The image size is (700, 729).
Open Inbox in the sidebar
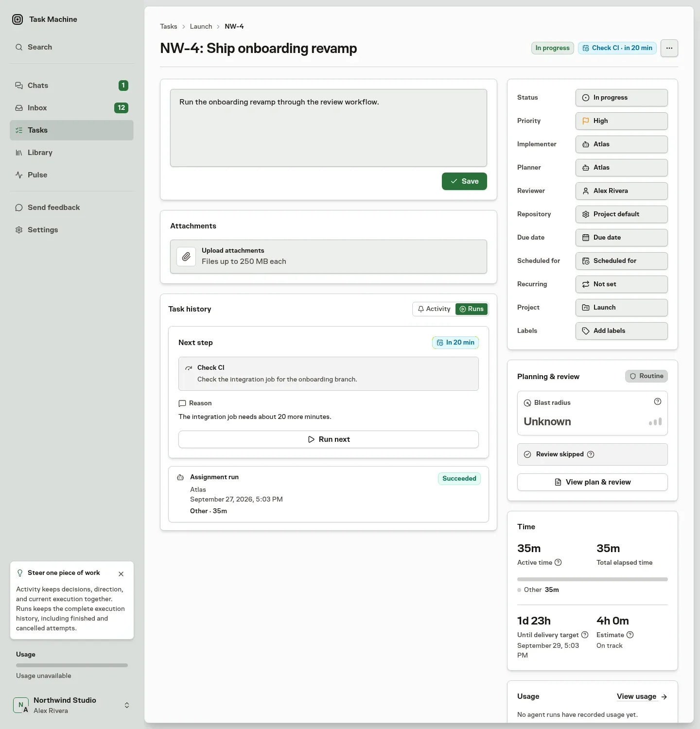click(x=71, y=108)
